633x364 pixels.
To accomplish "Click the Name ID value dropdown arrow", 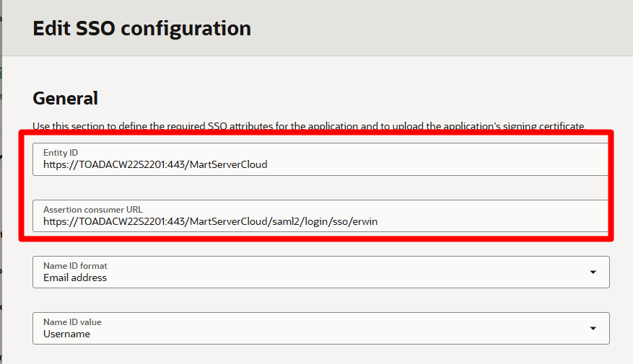I will (593, 328).
